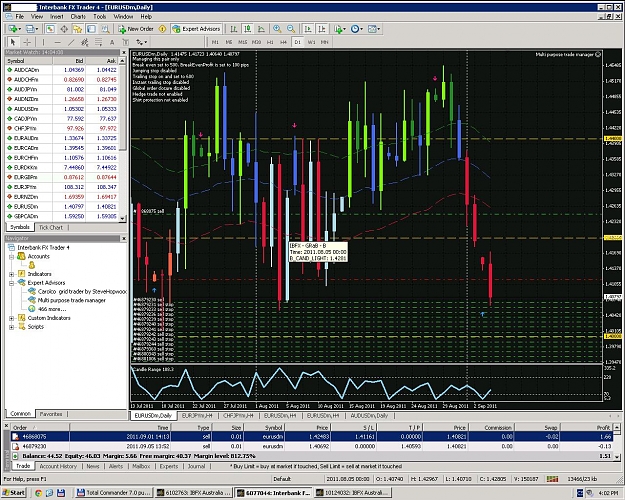This screenshot has height=500, width=625.
Task: Switch to bar chart display
Action: pos(234,29)
